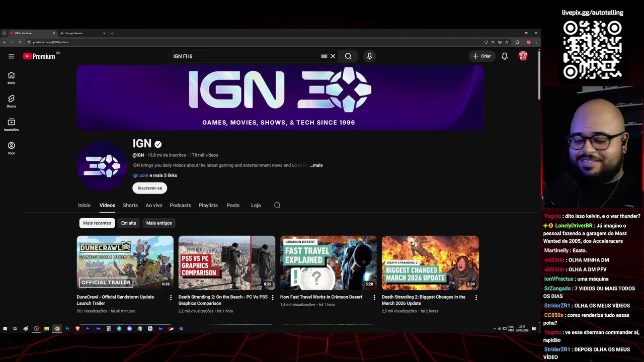This screenshot has width=644, height=362.
Task: Open the Ao vivo tab
Action: tap(154, 205)
